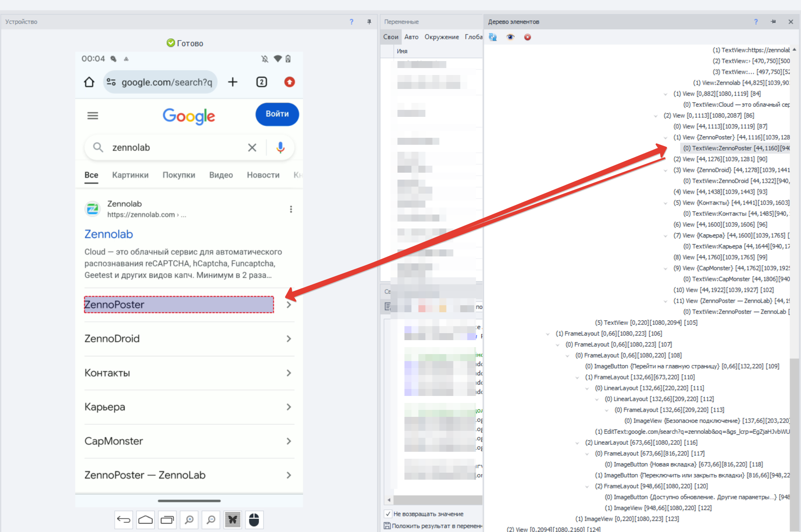801x532 pixels.
Task: Open the three-dot options for the Zennolab result
Action: point(291,209)
